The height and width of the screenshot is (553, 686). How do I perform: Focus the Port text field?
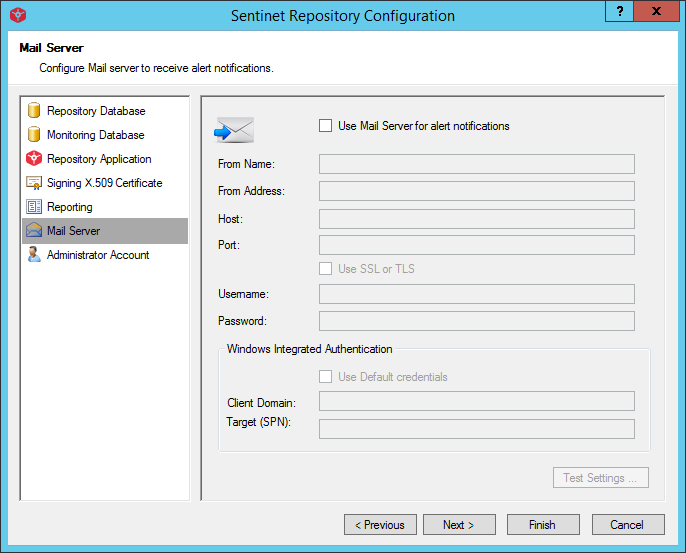pyautogui.click(x=476, y=245)
